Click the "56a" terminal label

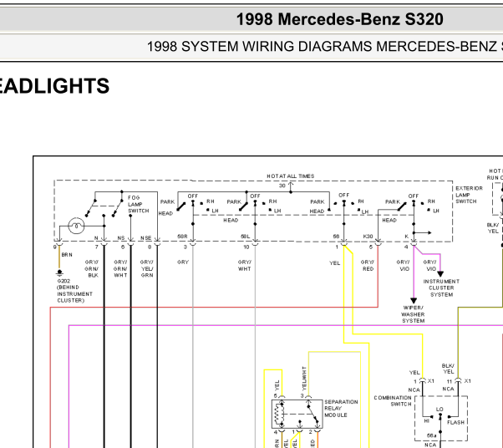click(431, 435)
